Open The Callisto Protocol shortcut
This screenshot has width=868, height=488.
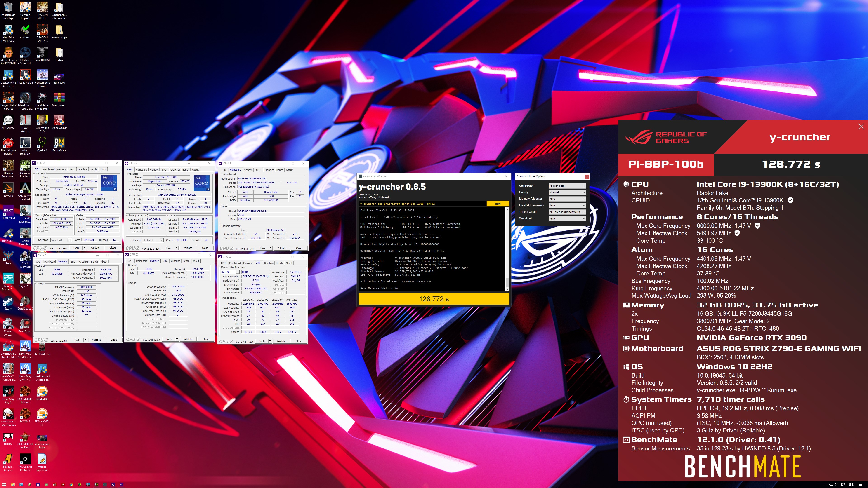(25, 463)
